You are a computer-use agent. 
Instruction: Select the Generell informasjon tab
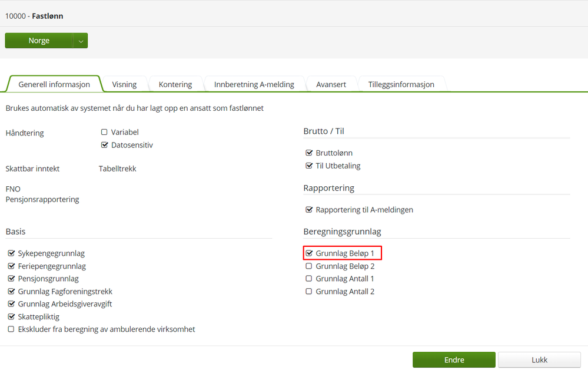point(54,84)
